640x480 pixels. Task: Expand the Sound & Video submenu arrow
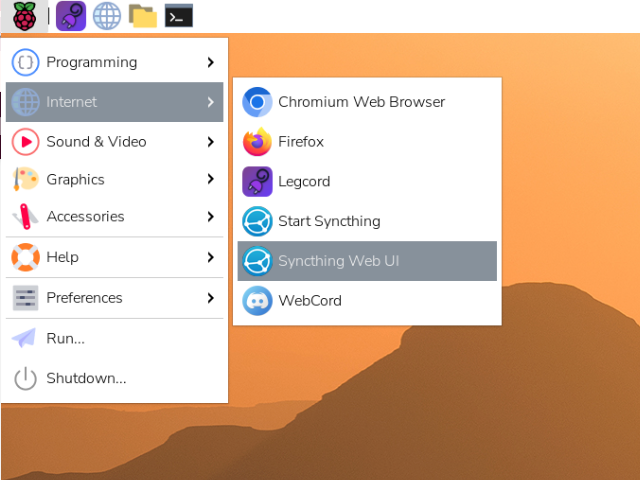coord(210,142)
